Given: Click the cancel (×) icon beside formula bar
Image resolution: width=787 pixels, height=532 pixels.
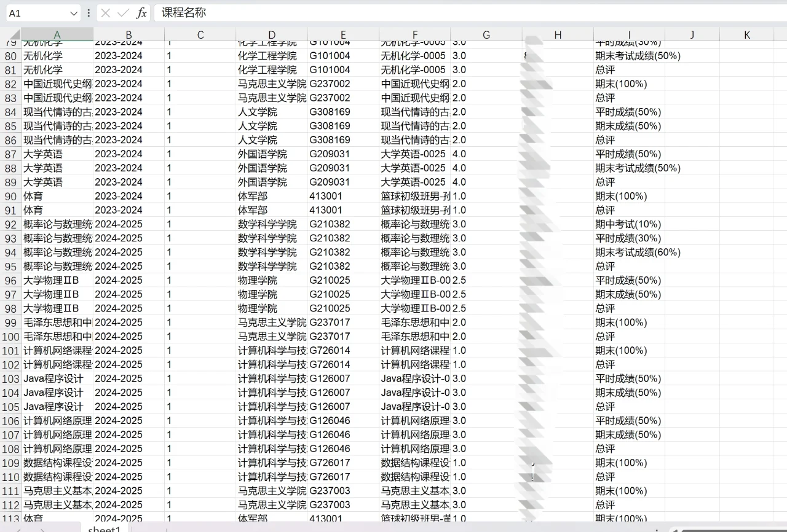Looking at the screenshot, I should click(106, 12).
